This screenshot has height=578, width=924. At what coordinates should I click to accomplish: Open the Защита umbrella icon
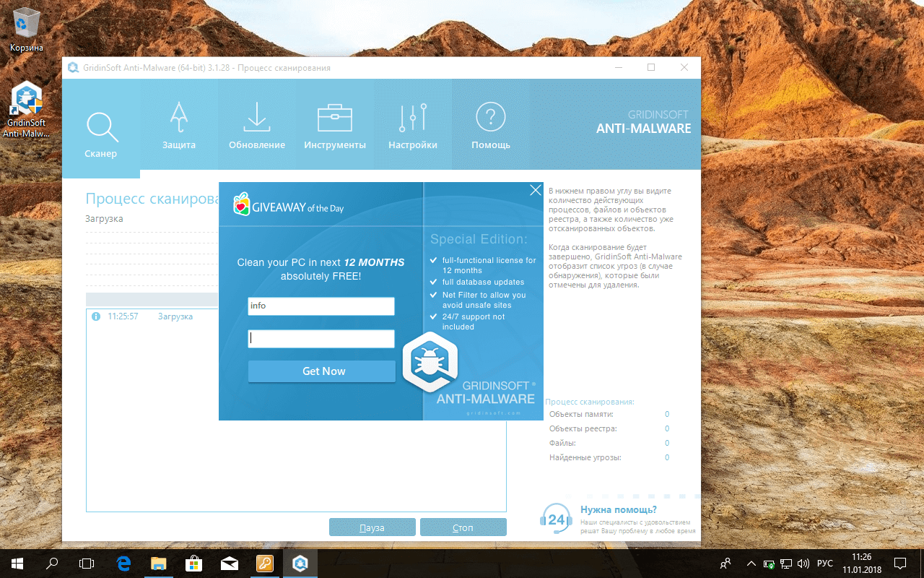click(x=179, y=117)
